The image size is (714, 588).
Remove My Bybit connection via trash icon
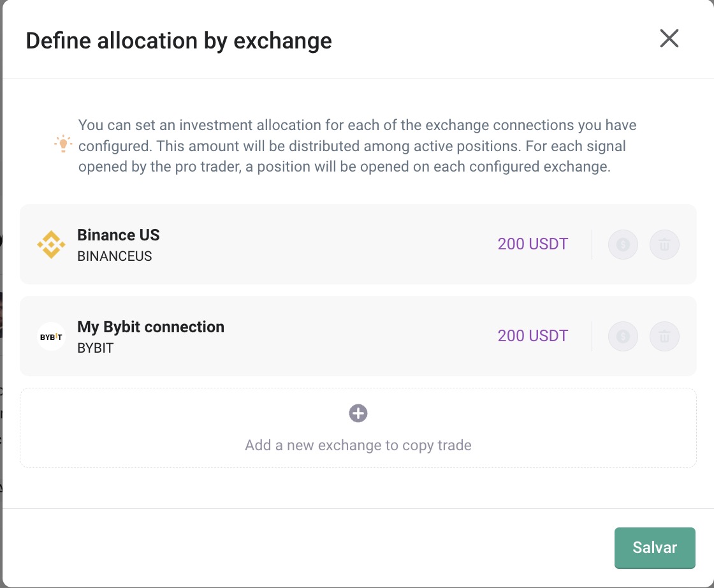[x=664, y=336]
